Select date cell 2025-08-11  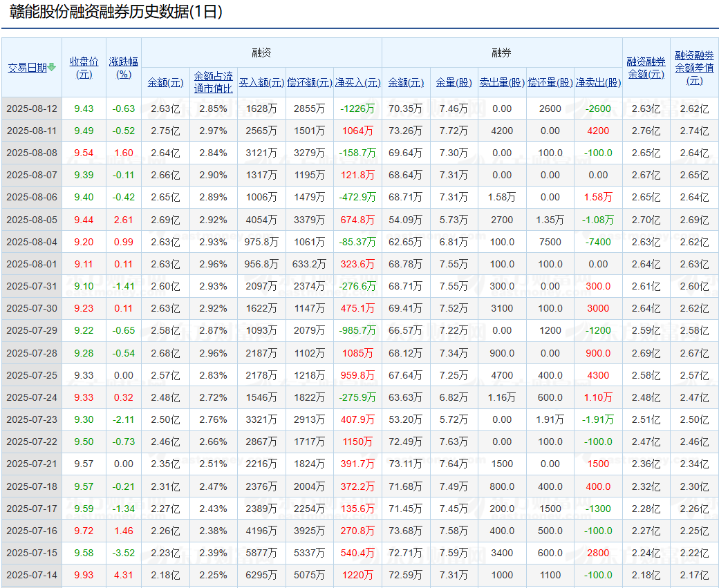[32, 131]
